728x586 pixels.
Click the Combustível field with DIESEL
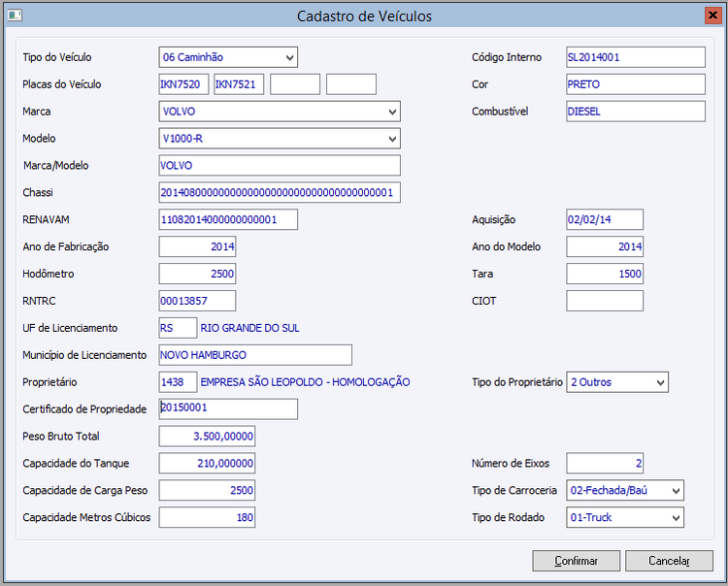pyautogui.click(x=635, y=112)
